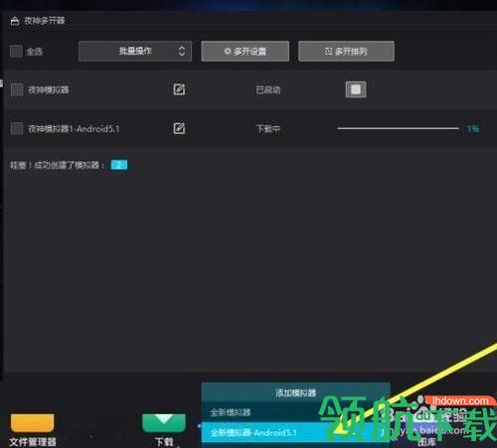Click the 夜神多开器 window title icon
Viewport: 497px width, 448px height.
coord(15,21)
